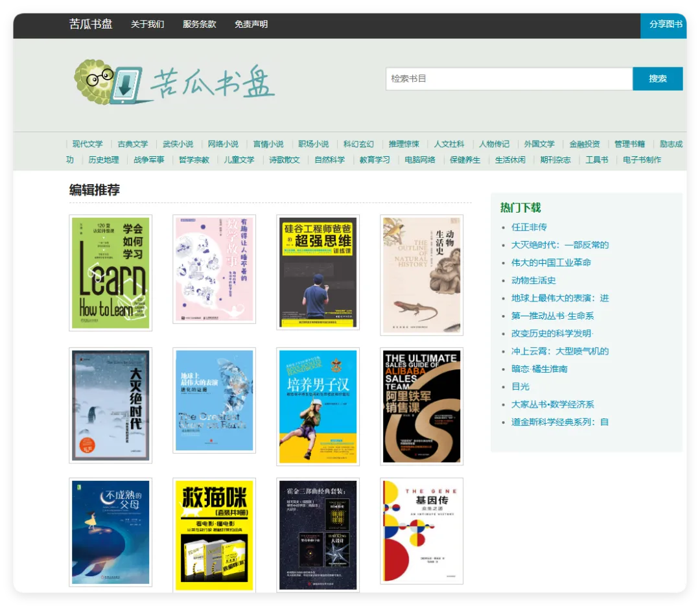The height and width of the screenshot is (606, 700).
Task: Click the 搜索 button
Action: coord(658,78)
